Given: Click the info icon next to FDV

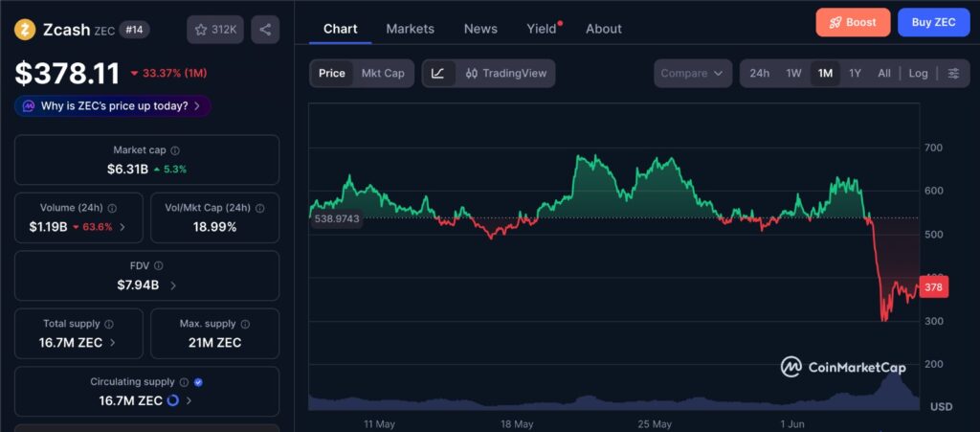Looking at the screenshot, I should click(159, 265).
